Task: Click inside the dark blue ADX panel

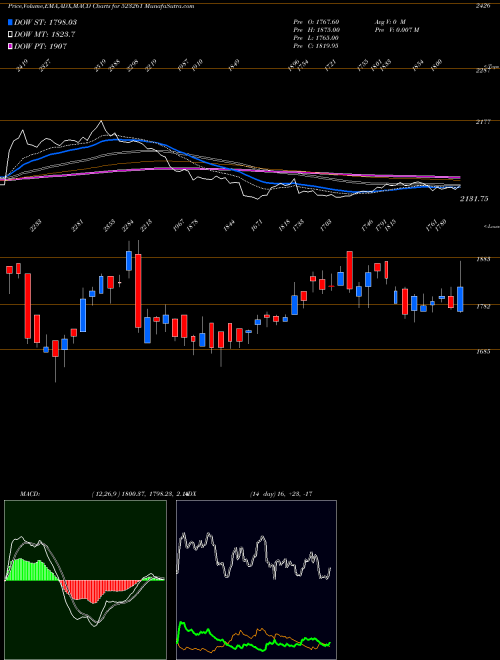Action: pyautogui.click(x=256, y=580)
